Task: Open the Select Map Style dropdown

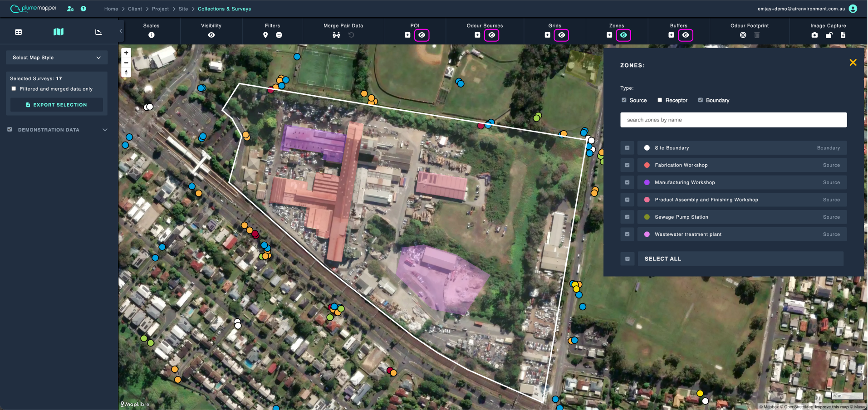Action: coord(57,58)
